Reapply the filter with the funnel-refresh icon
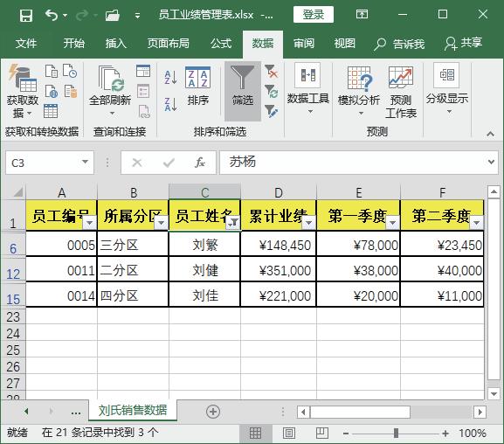 pyautogui.click(x=272, y=92)
